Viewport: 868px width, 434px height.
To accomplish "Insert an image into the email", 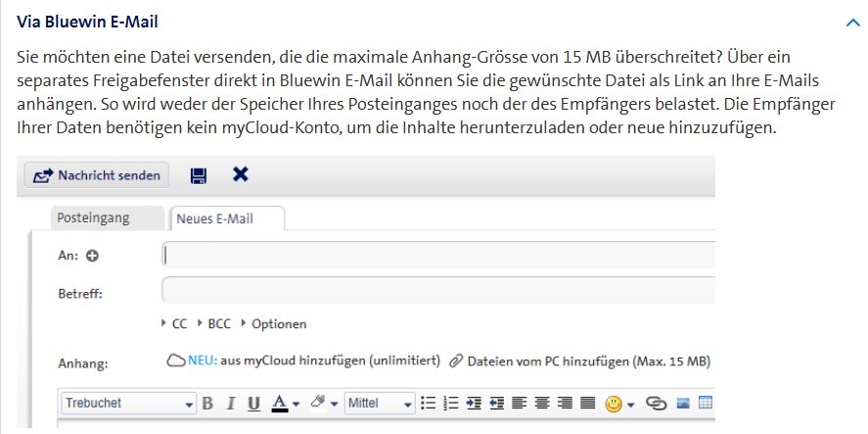I will [x=683, y=403].
